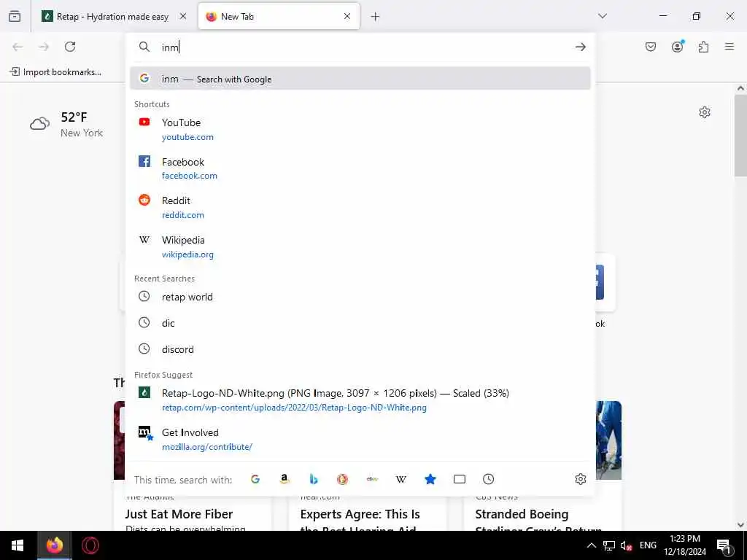Click the network tray icon
Image resolution: width=747 pixels, height=560 pixels.
tap(609, 545)
